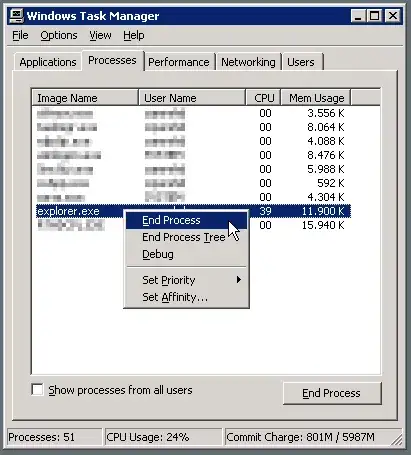Click the 5.988 K memory value
Viewport: 411px width, 455px height.
325,169
